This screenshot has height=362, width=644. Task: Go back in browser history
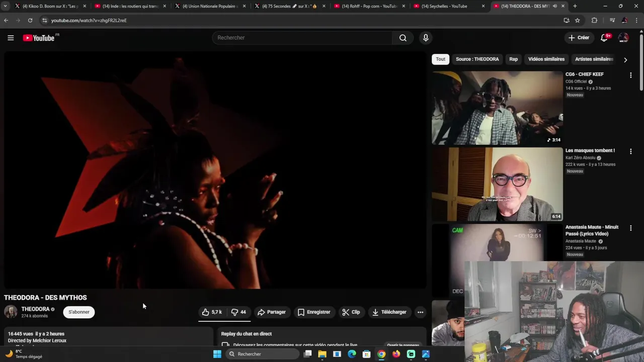click(x=6, y=21)
